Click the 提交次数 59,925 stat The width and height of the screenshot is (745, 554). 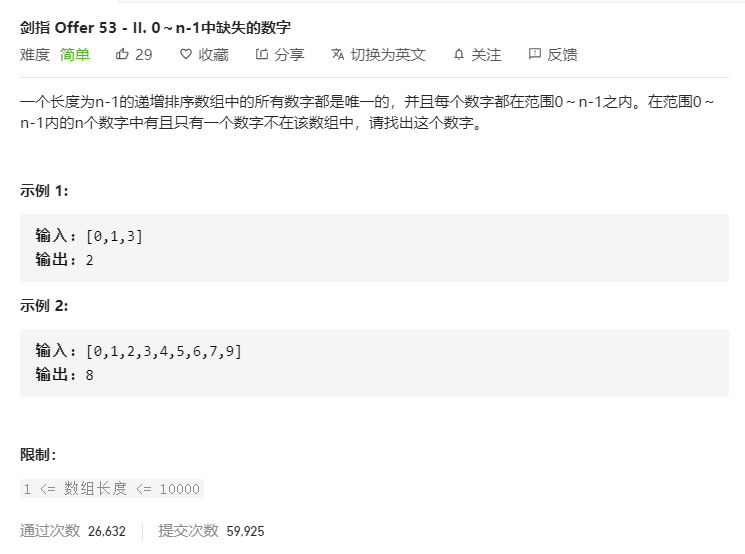tap(211, 531)
